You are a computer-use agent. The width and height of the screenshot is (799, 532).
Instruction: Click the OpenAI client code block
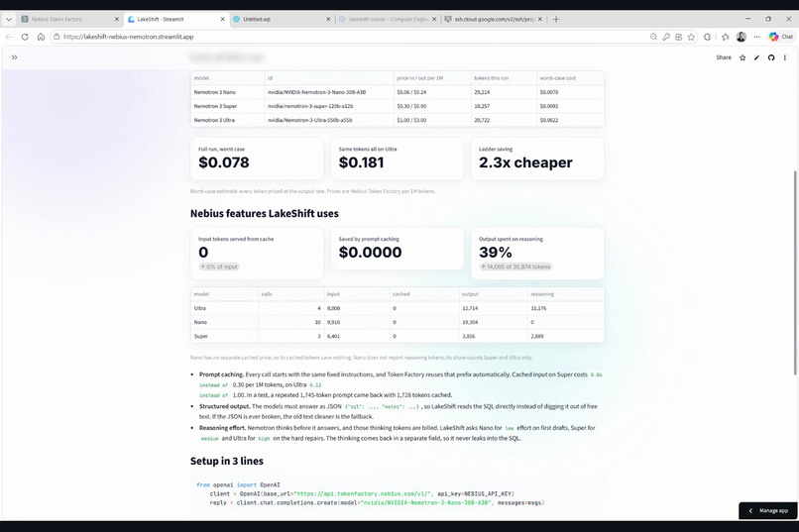click(x=398, y=493)
